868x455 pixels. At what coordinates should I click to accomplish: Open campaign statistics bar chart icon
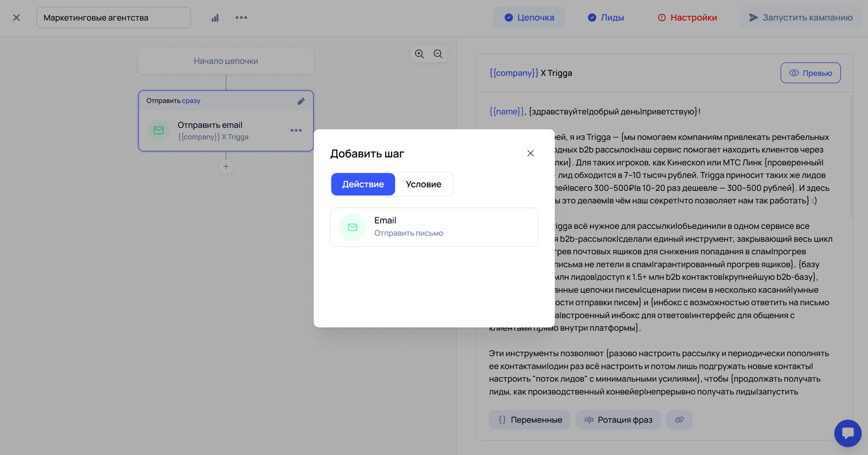coord(215,18)
